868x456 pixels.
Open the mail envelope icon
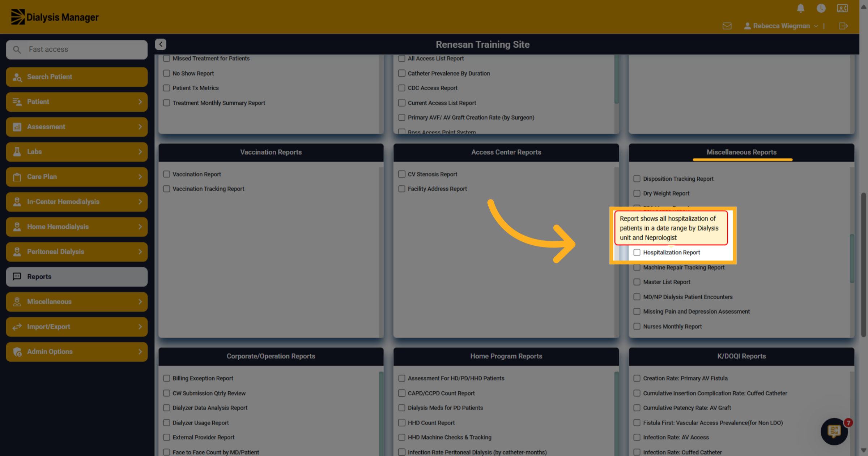[x=727, y=26]
